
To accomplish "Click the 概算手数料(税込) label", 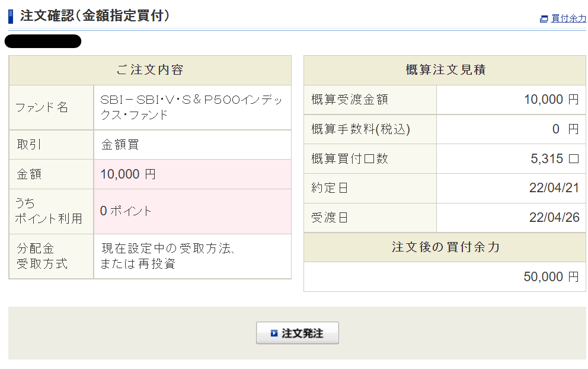I will click(x=360, y=129).
